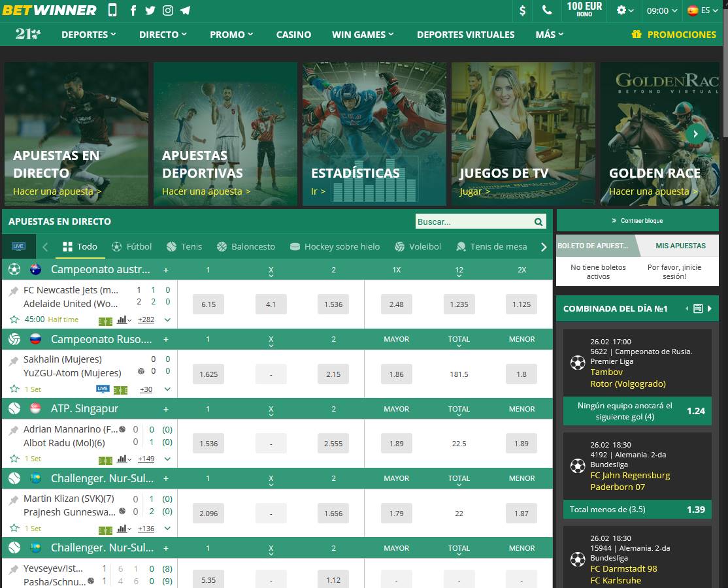Open Apuestas en Directo banner
The image size is (728, 588).
tap(76, 134)
